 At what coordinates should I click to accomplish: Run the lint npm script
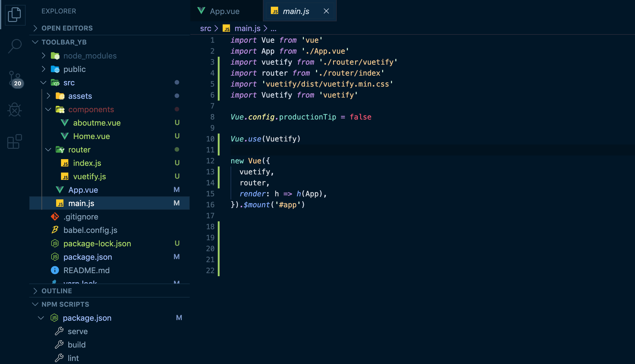point(73,358)
